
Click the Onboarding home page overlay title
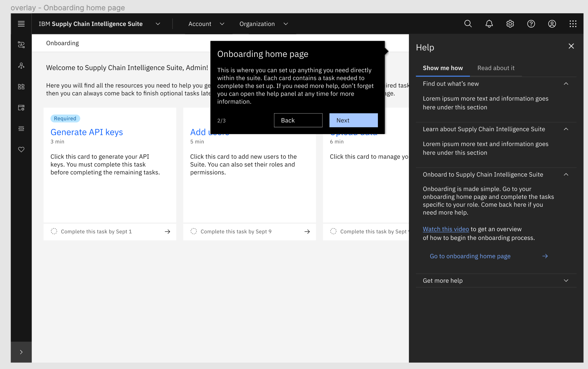point(263,54)
